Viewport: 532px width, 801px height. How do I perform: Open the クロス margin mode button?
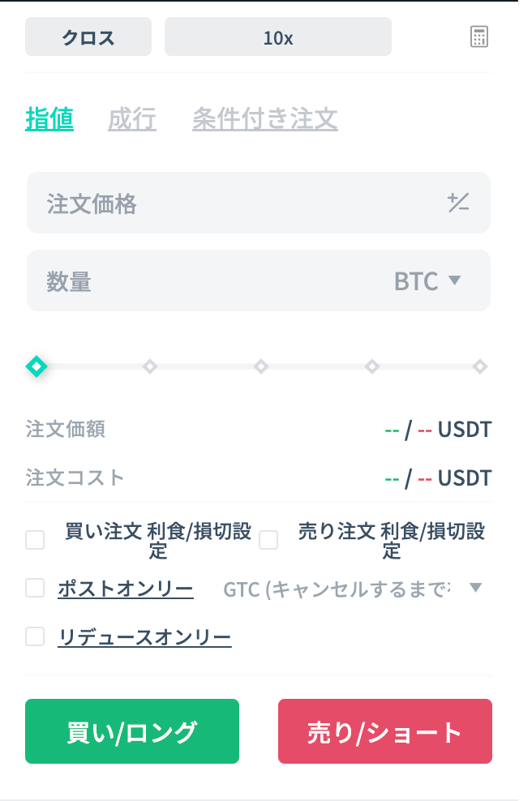tap(88, 36)
